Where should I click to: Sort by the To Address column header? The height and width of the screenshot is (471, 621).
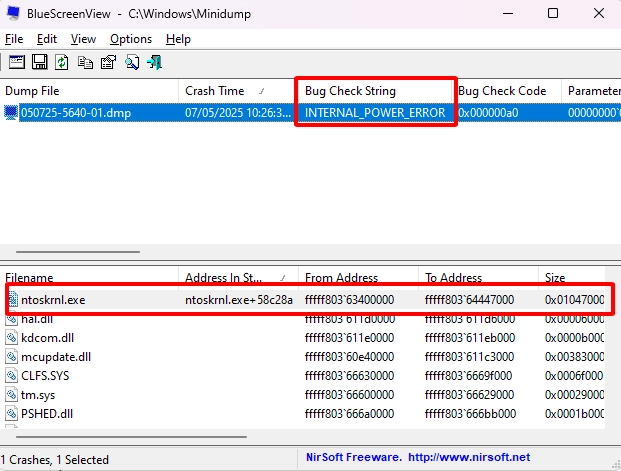(478, 277)
